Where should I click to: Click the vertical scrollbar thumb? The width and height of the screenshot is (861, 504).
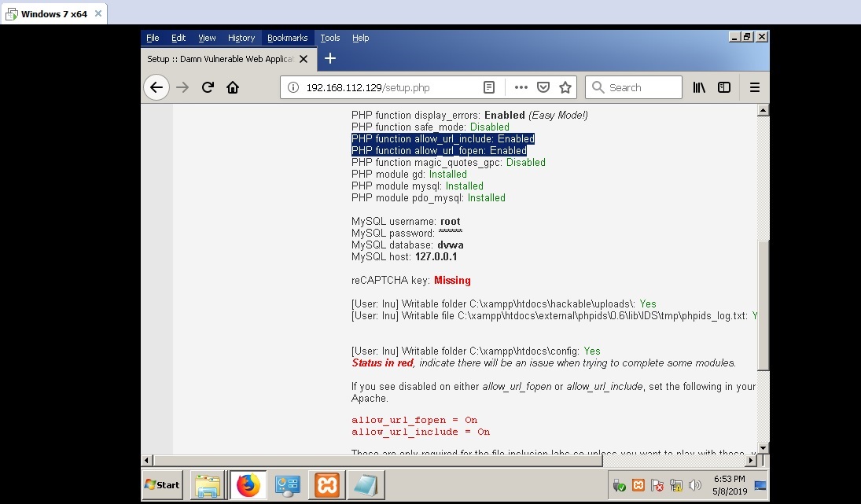point(763,305)
